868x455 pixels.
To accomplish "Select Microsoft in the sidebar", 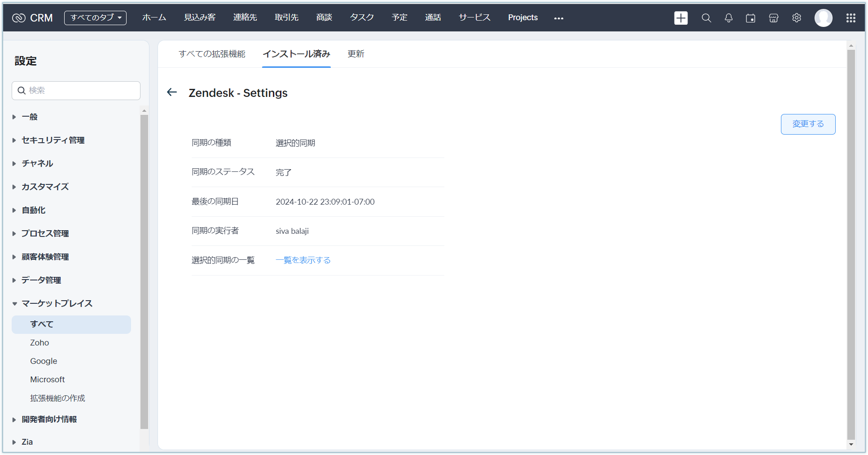I will [x=48, y=380].
